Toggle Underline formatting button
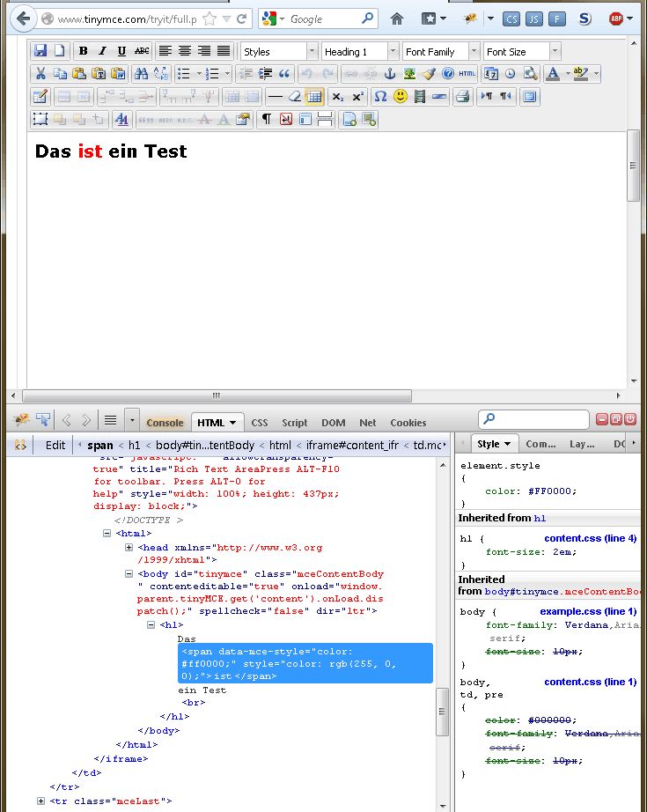Viewport: 647px width, 812px height. click(x=121, y=51)
